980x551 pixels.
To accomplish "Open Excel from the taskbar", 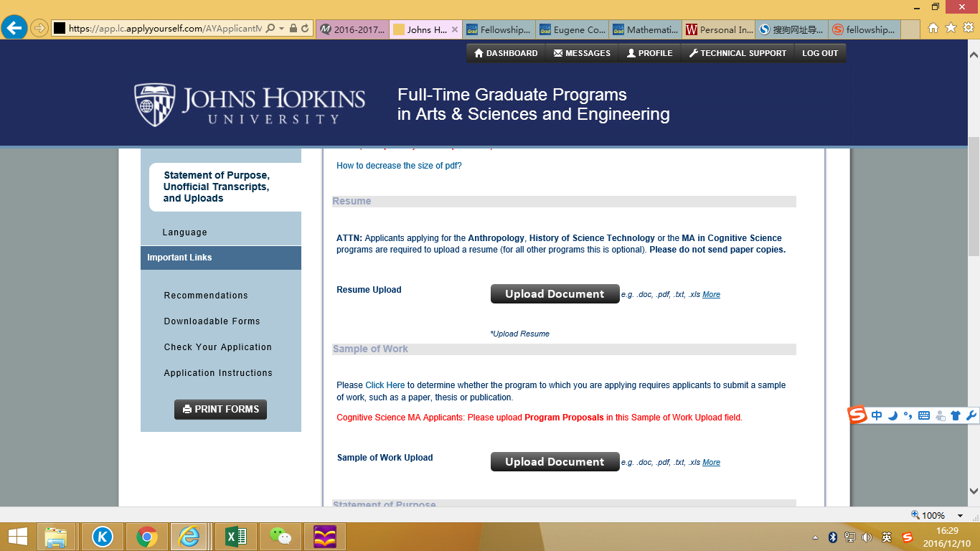I will click(237, 537).
